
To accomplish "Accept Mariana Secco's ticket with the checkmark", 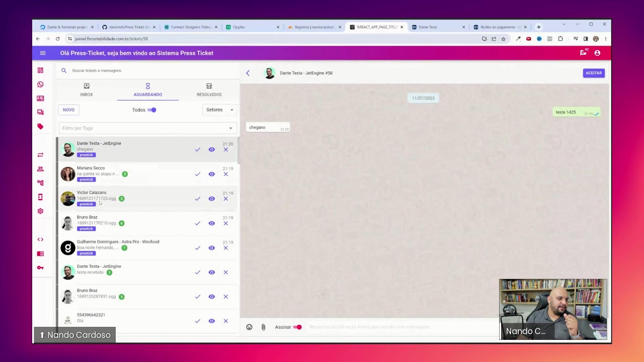I will (x=198, y=174).
